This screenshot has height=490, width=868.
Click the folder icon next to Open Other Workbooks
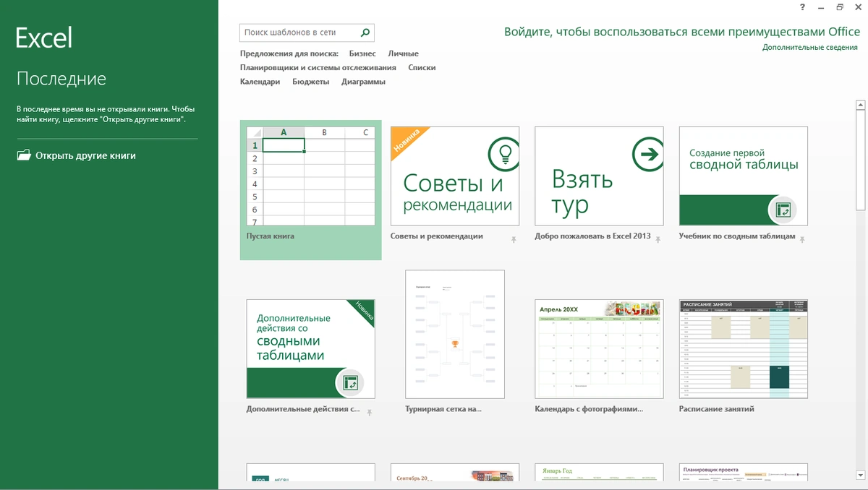pos(24,155)
